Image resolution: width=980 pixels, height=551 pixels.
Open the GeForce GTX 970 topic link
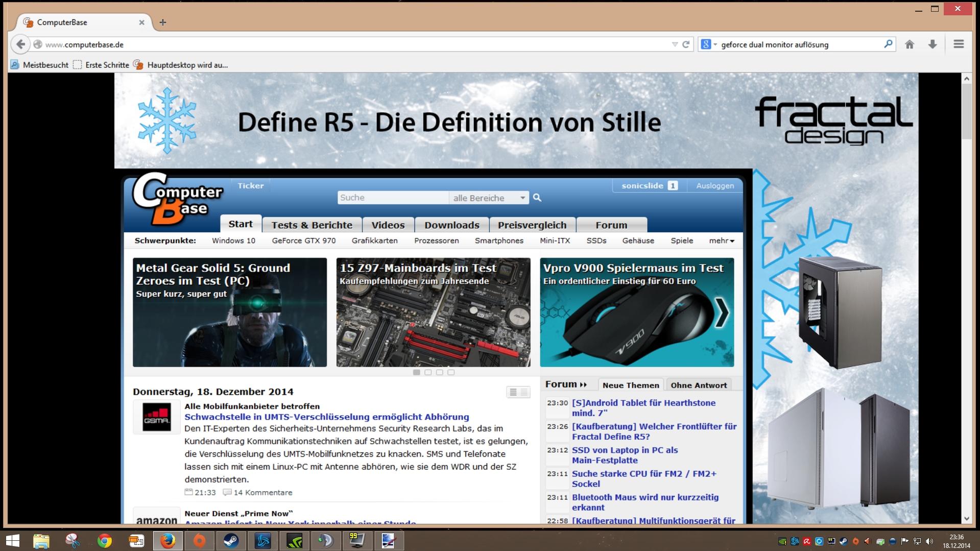pyautogui.click(x=304, y=241)
